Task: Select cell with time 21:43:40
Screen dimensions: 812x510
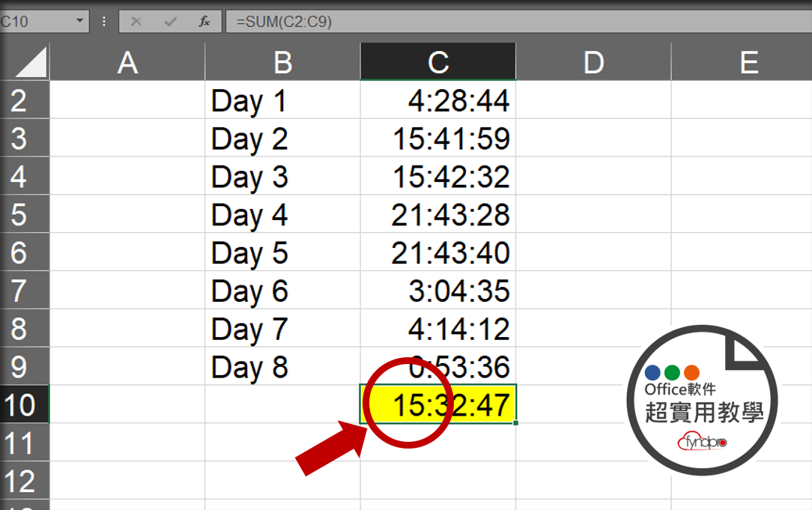Action: tap(438, 252)
